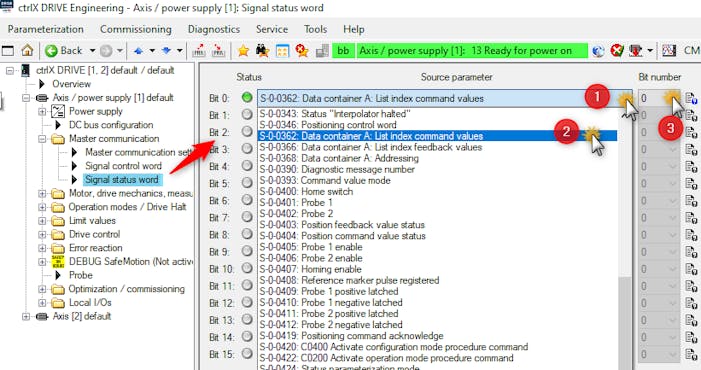Collapse Axis / power supply [1] tree node
Image resolution: width=701 pixels, height=370 pixels.
point(26,98)
